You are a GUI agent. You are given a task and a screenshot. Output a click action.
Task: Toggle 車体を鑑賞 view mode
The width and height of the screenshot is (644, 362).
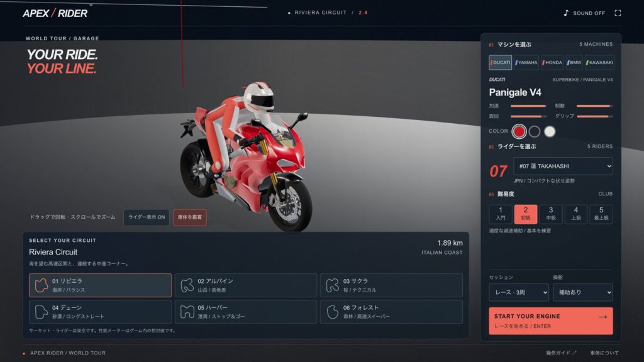click(190, 217)
